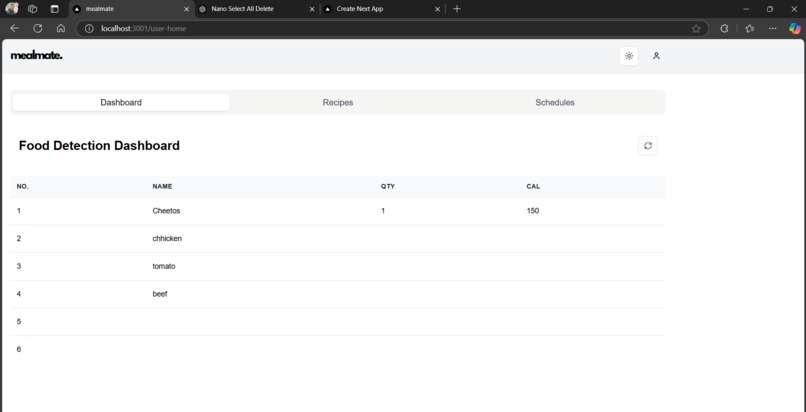
Task: View site information icon in address bar
Action: point(89,29)
